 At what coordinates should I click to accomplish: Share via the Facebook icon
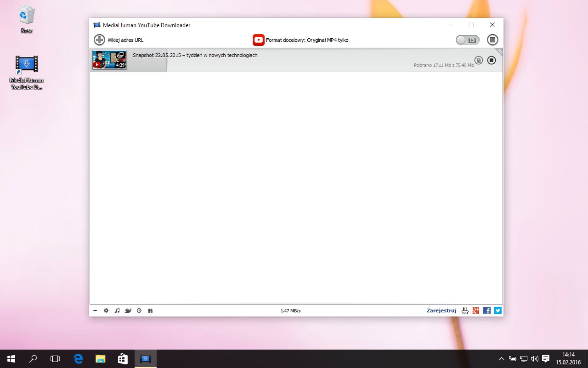[x=487, y=310]
